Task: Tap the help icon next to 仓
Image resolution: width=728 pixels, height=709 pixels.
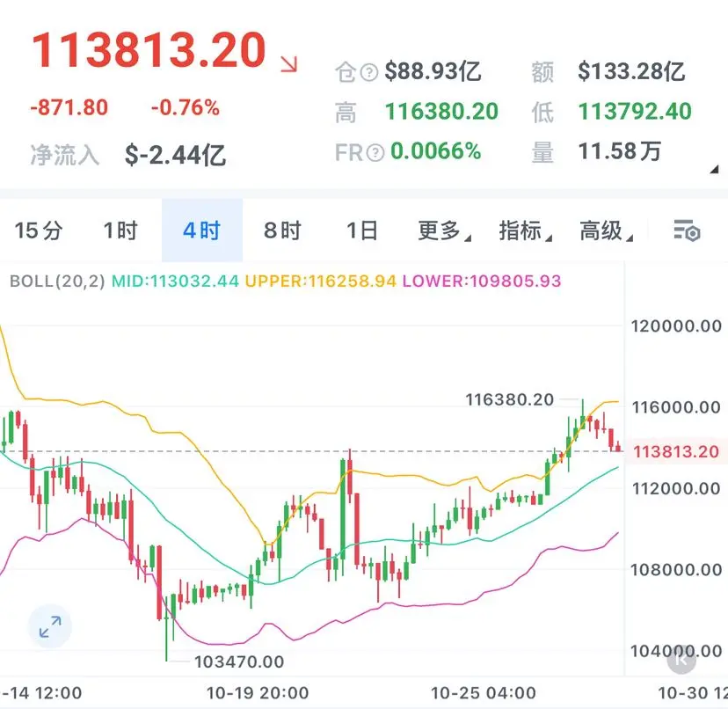Action: pos(369,72)
